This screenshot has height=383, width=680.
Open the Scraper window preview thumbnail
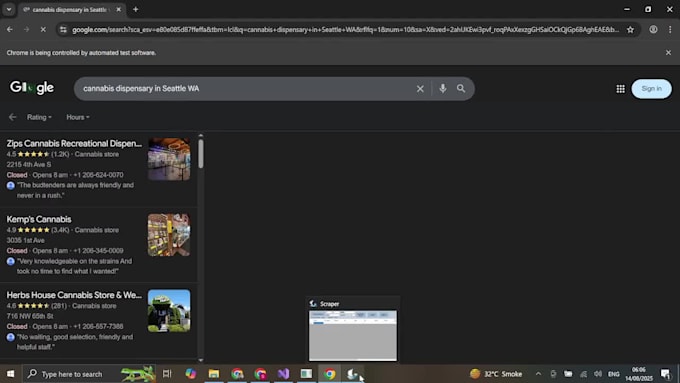353,335
